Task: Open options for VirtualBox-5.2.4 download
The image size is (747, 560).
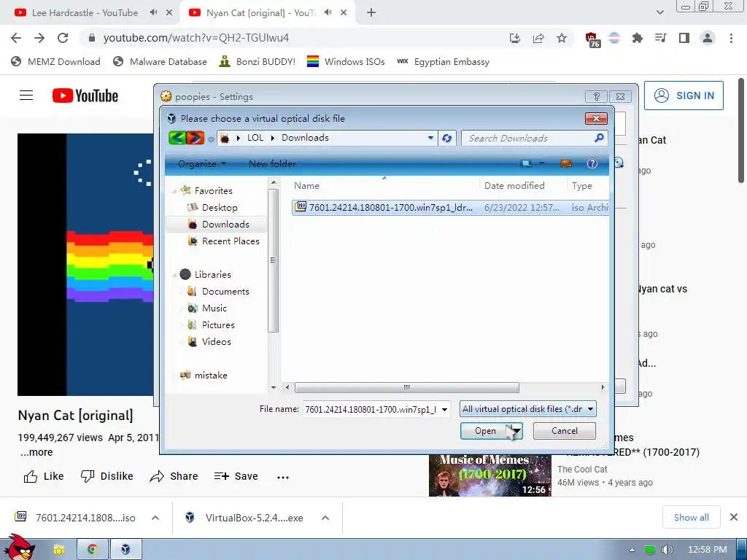Action: click(x=325, y=518)
